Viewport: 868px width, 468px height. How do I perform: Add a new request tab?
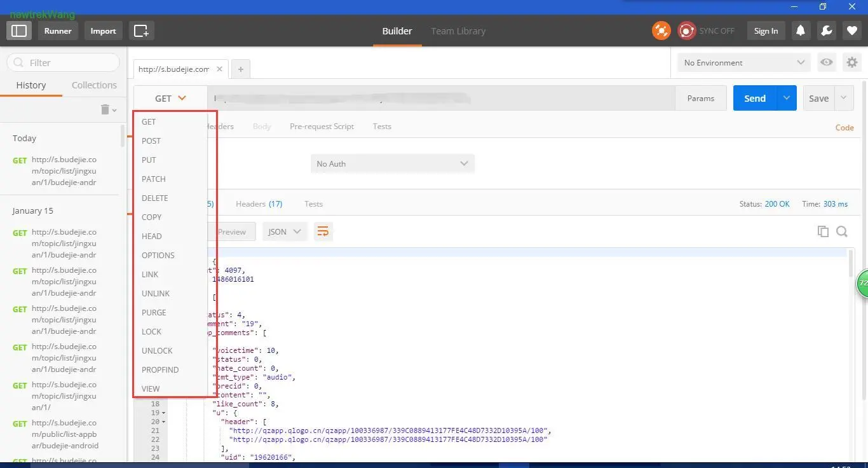pos(241,69)
